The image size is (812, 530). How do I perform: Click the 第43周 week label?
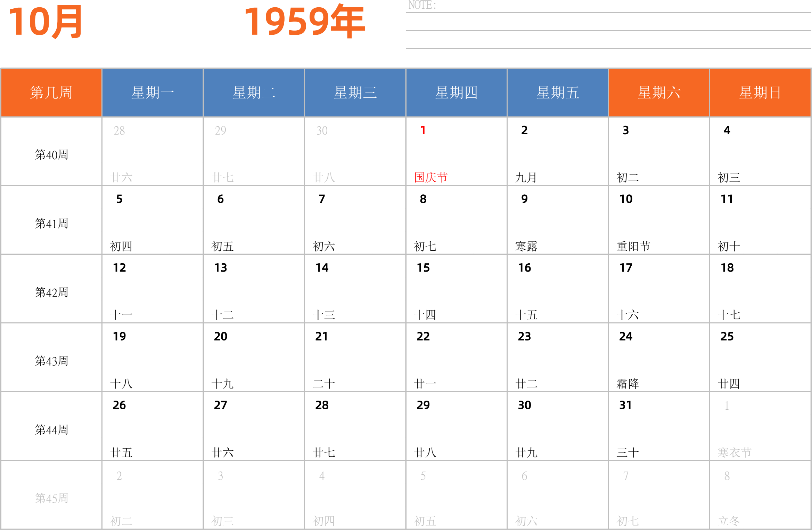point(51,361)
